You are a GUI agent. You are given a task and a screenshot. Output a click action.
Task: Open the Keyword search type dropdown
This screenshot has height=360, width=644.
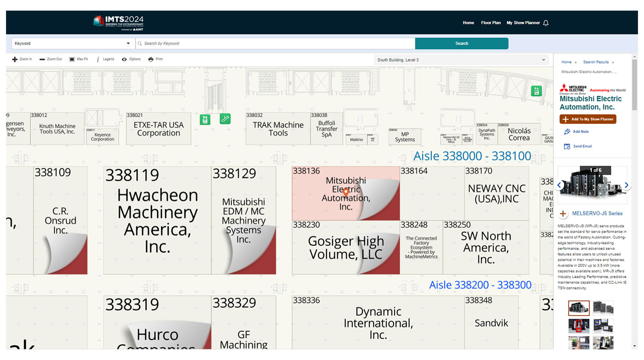point(73,44)
